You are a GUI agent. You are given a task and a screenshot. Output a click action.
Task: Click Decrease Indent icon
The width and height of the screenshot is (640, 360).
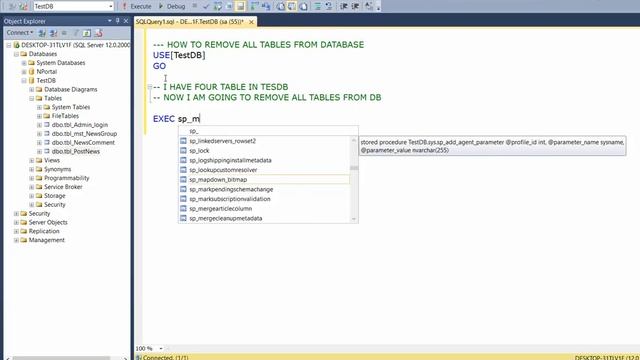[344, 6]
